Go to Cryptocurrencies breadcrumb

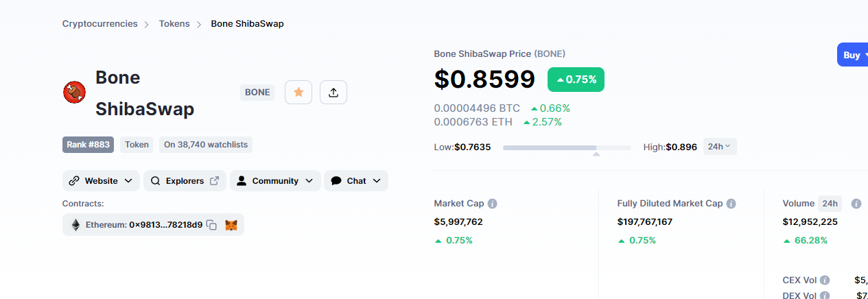click(100, 24)
